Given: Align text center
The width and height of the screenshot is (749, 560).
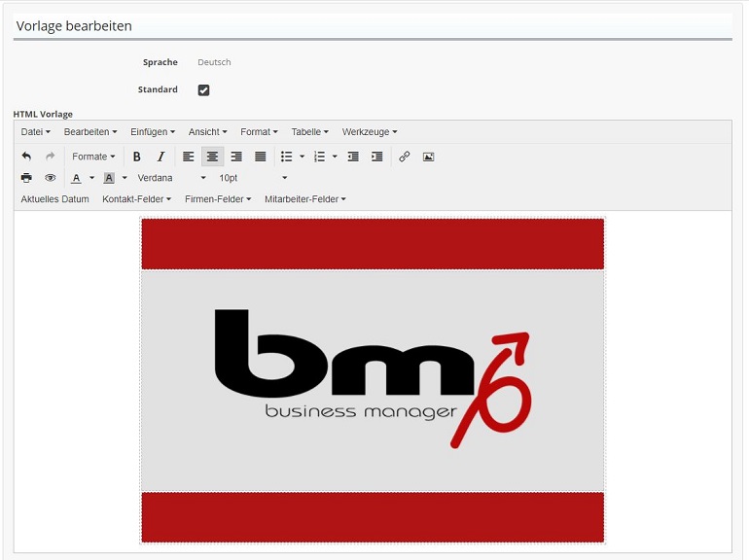Looking at the screenshot, I should point(213,157).
